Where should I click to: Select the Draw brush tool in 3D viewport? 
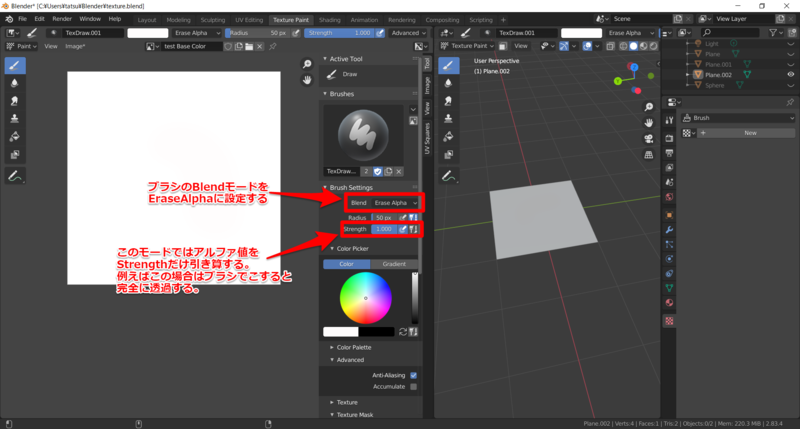click(x=448, y=65)
